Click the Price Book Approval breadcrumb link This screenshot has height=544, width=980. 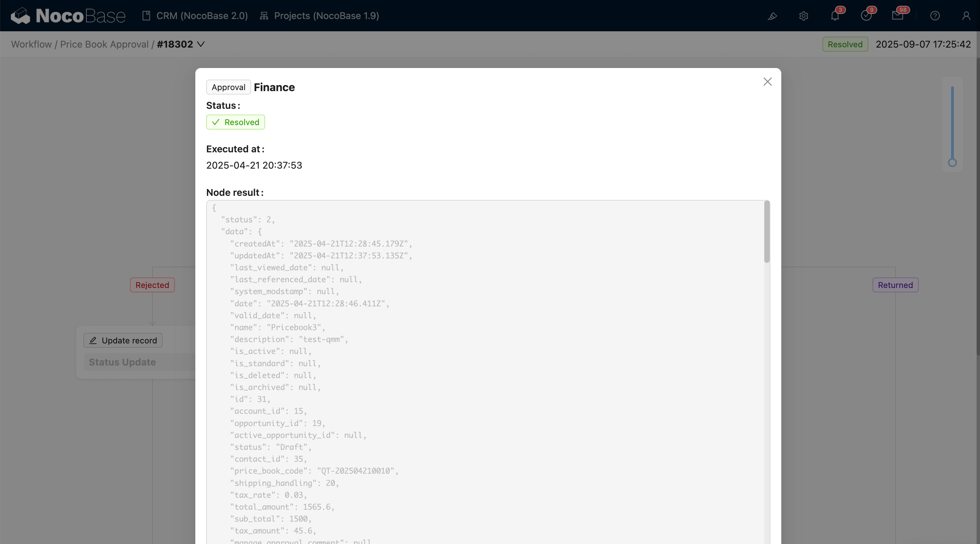coord(104,45)
